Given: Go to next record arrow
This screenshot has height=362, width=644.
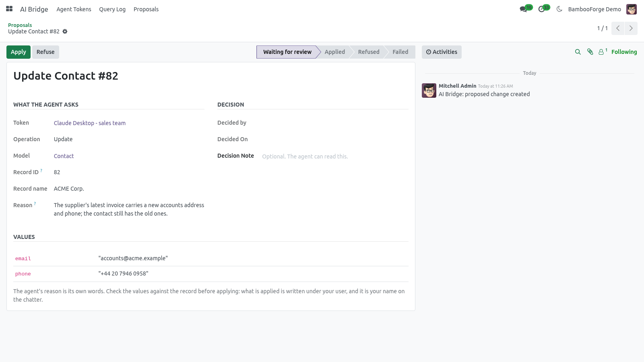Looking at the screenshot, I should click(x=631, y=28).
